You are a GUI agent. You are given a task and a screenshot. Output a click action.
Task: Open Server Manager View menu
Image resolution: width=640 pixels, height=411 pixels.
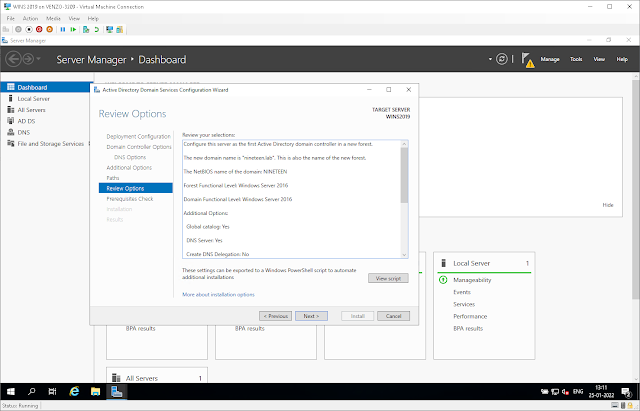pos(599,59)
